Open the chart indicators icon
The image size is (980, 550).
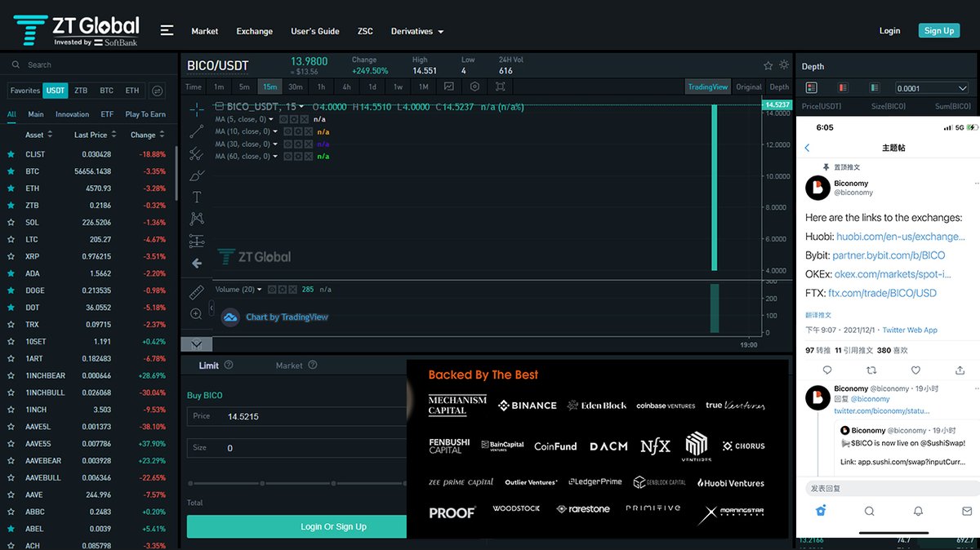(x=448, y=86)
